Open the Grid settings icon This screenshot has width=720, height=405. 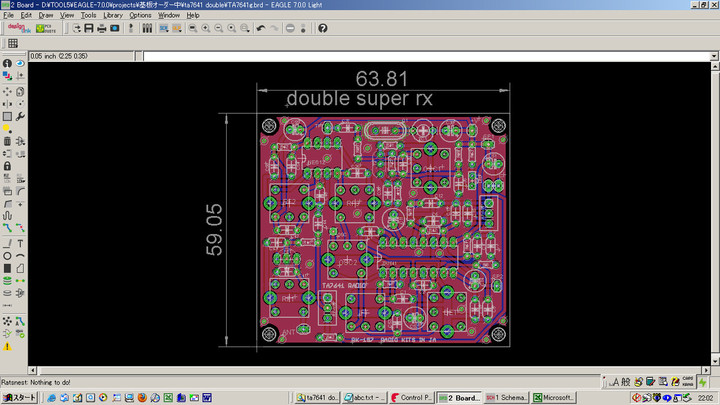pos(13,43)
